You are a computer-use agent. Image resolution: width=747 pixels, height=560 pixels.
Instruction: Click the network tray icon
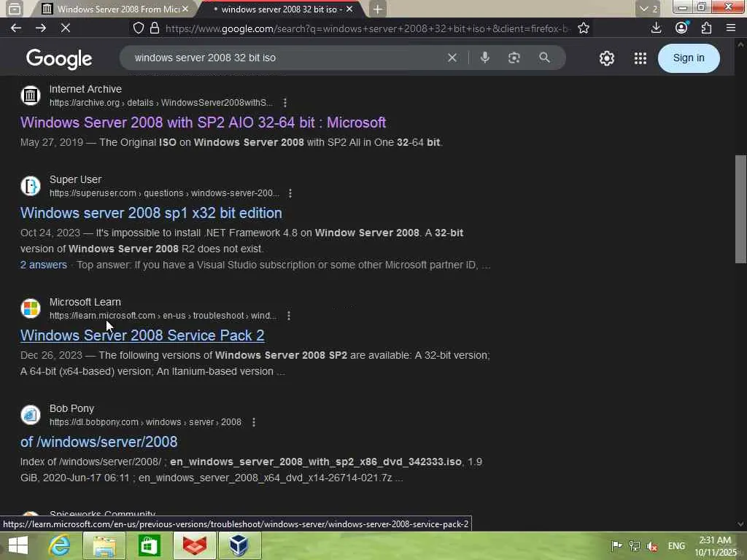(634, 545)
